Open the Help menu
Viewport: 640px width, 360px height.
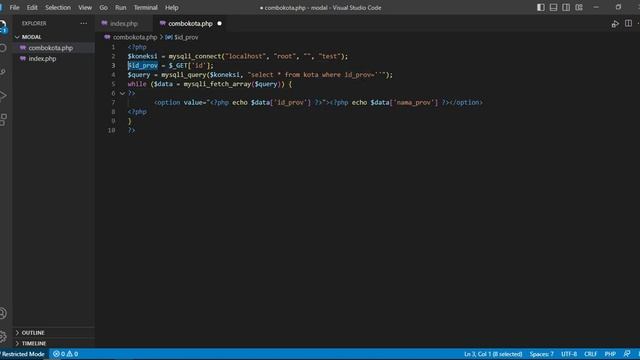click(171, 7)
